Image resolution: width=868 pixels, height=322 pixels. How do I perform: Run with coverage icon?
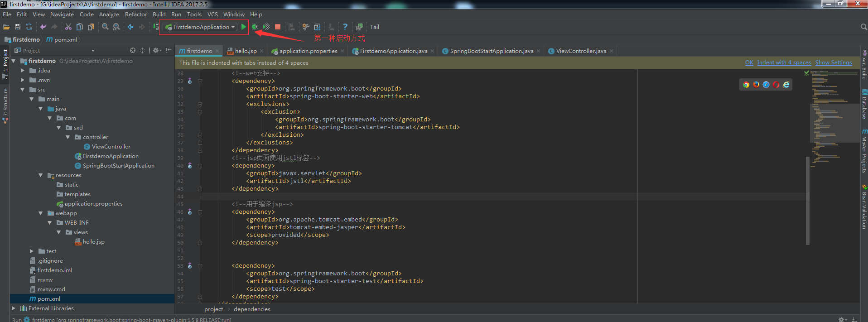coord(266,27)
